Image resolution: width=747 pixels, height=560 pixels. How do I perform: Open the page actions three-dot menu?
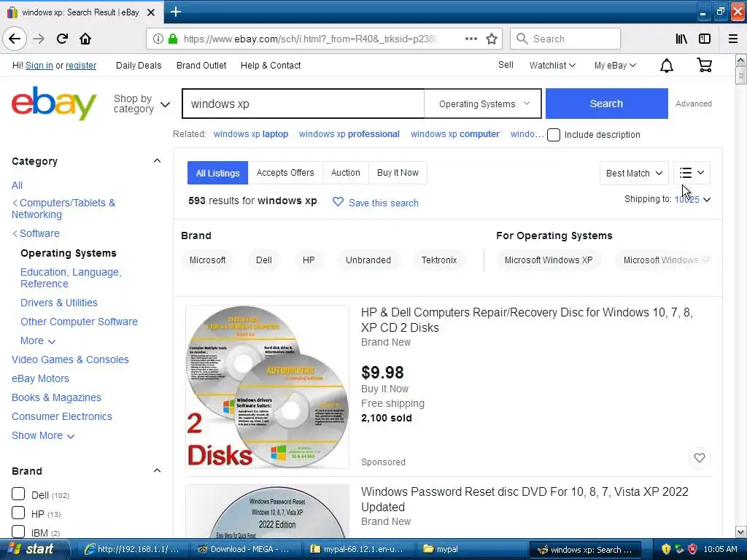pos(471,39)
